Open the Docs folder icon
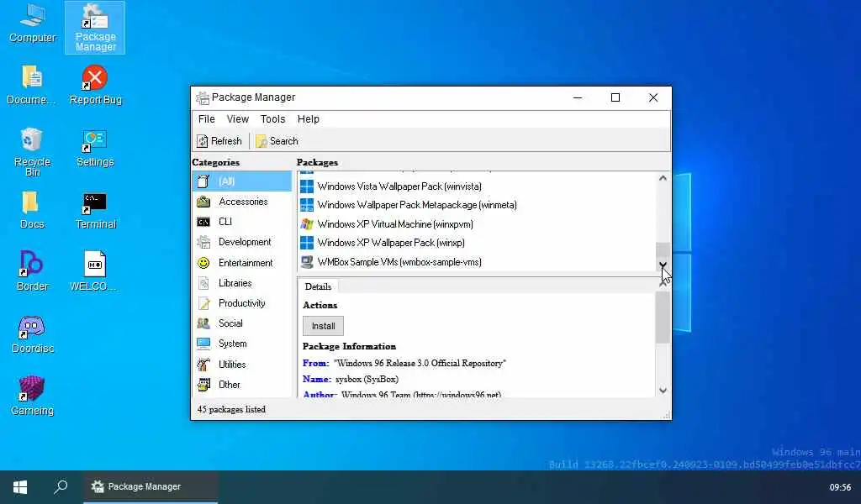Image resolution: width=861 pixels, height=504 pixels. [31, 210]
